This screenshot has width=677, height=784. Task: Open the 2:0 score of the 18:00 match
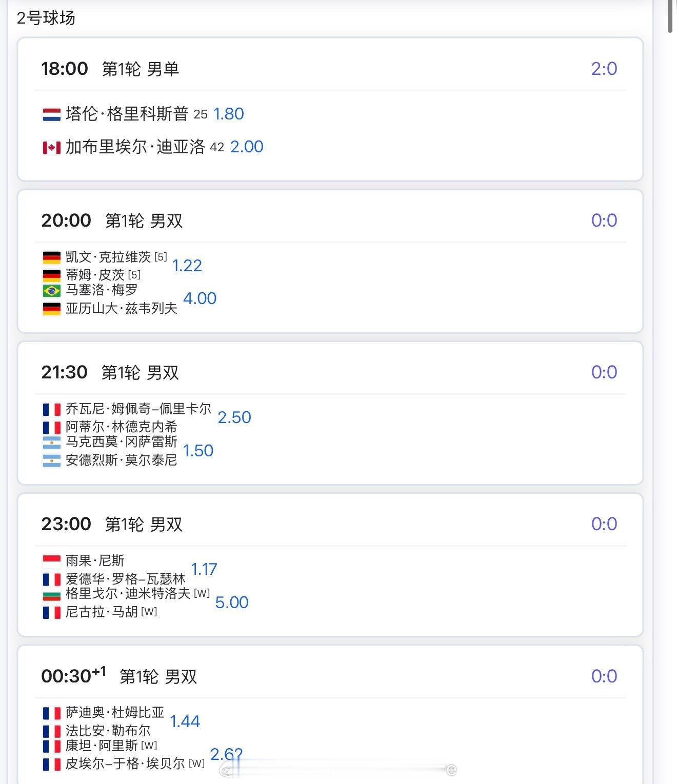pos(604,69)
